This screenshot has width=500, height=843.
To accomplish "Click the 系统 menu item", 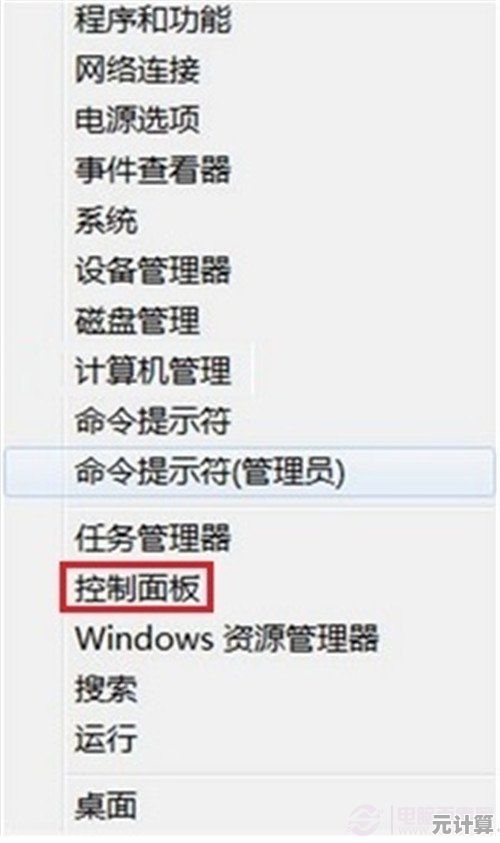I will [106, 220].
